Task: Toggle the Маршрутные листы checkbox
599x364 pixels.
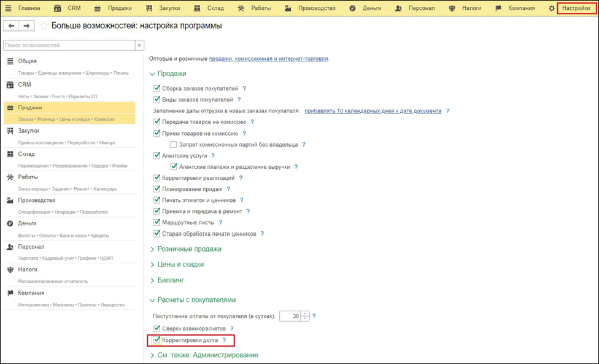Action: click(157, 222)
